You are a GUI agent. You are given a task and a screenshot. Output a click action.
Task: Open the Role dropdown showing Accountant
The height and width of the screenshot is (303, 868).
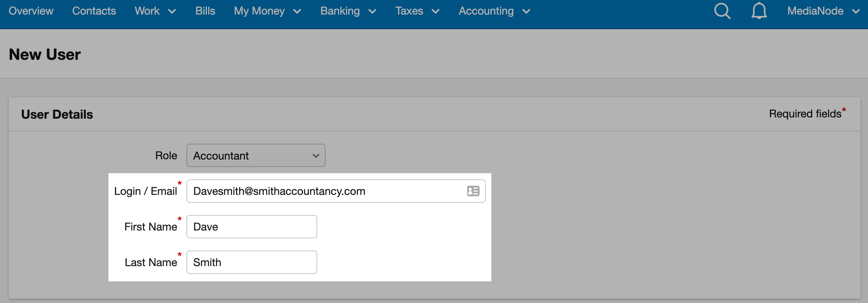click(x=256, y=156)
